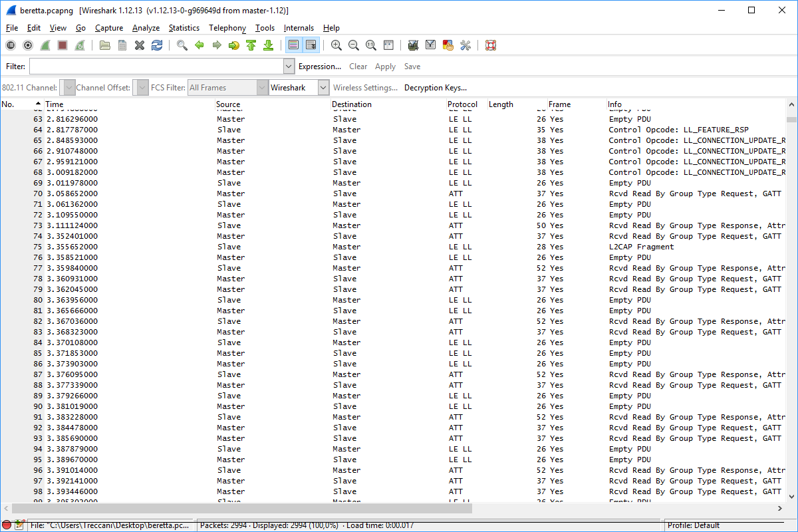Stop the running capture icon
798x532 pixels.
pyautogui.click(x=63, y=45)
